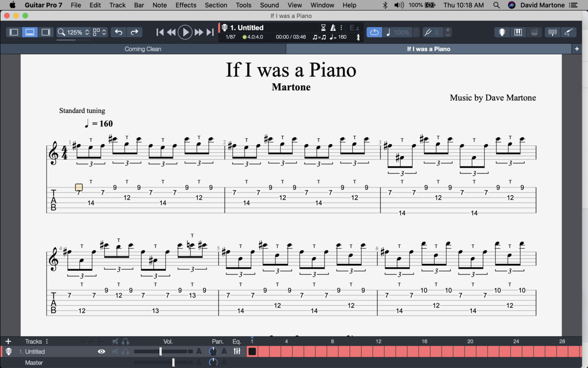This screenshot has height=368, width=588.
Task: Open the Untitled track equalizer
Action: (x=237, y=351)
